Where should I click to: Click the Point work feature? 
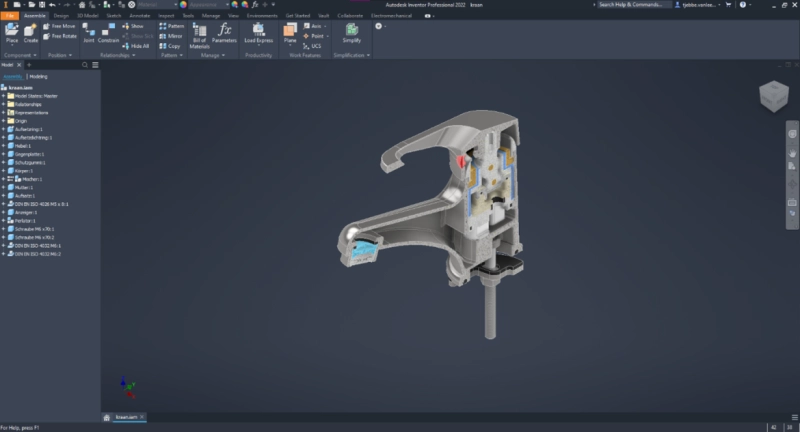point(316,36)
